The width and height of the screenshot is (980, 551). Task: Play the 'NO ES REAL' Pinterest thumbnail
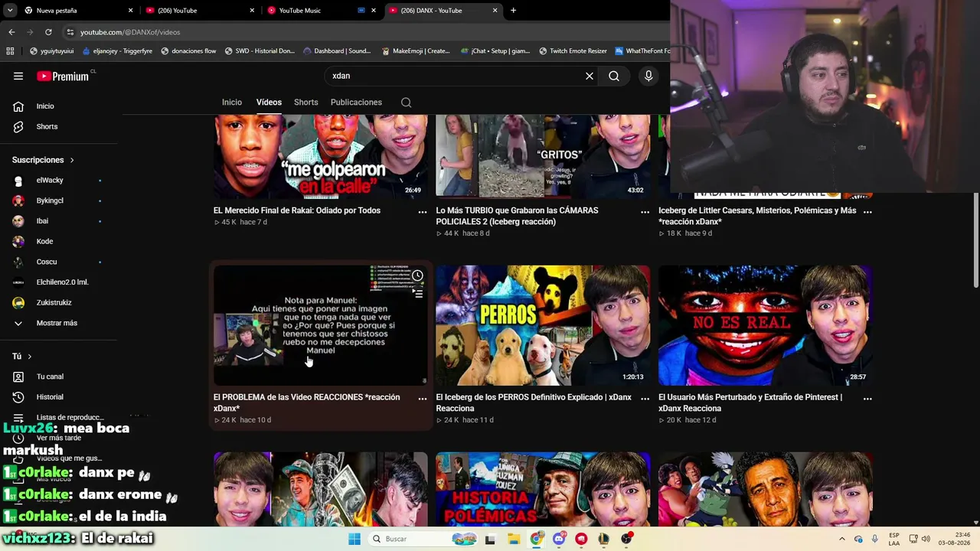click(766, 325)
